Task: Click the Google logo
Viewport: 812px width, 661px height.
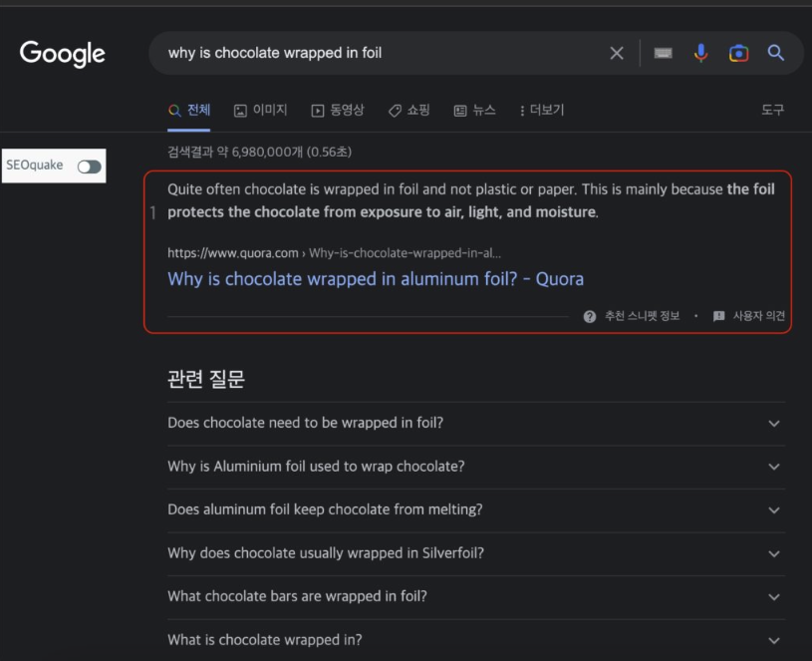Action: coord(62,53)
